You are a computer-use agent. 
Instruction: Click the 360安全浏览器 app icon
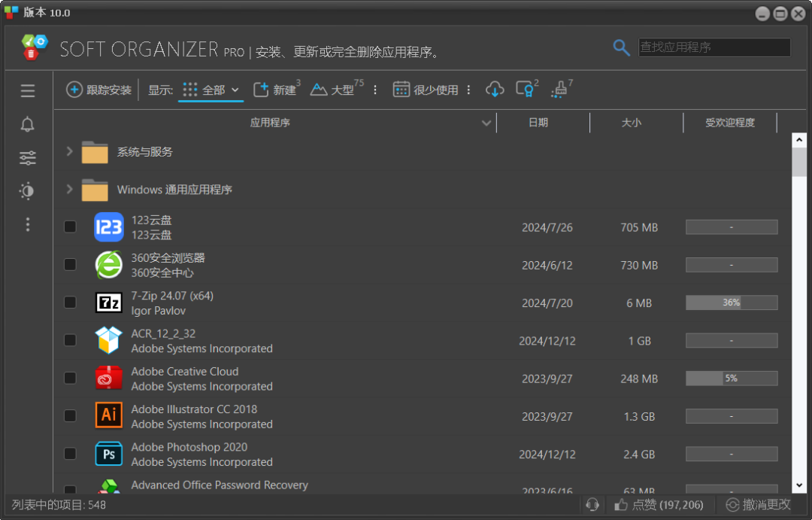(x=109, y=265)
